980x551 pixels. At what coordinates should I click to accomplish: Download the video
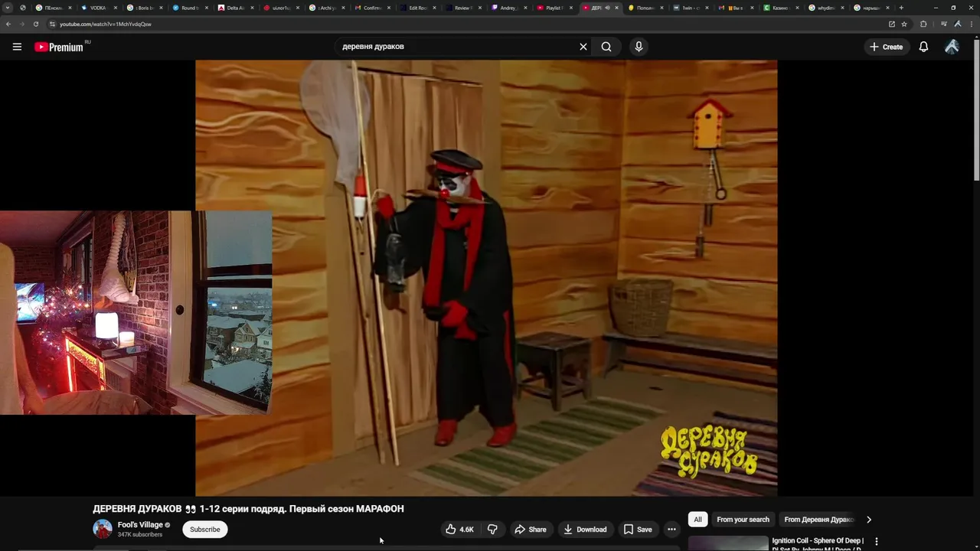(x=585, y=530)
